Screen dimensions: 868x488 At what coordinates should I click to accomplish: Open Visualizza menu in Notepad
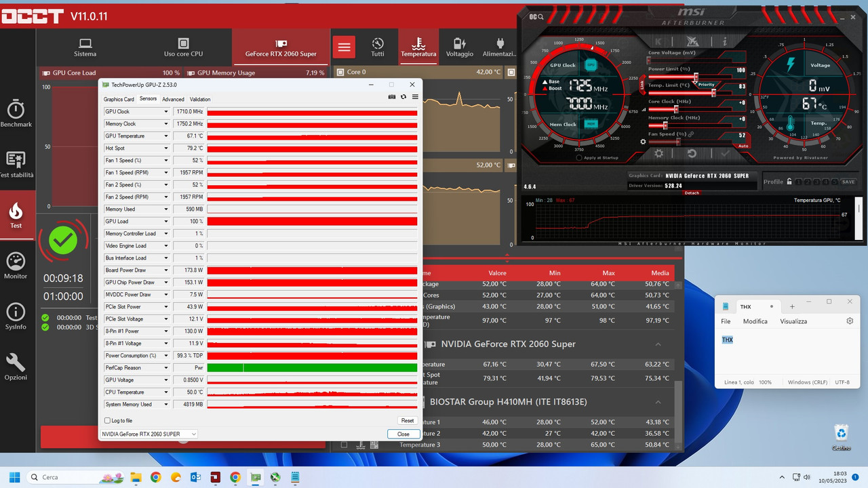793,321
